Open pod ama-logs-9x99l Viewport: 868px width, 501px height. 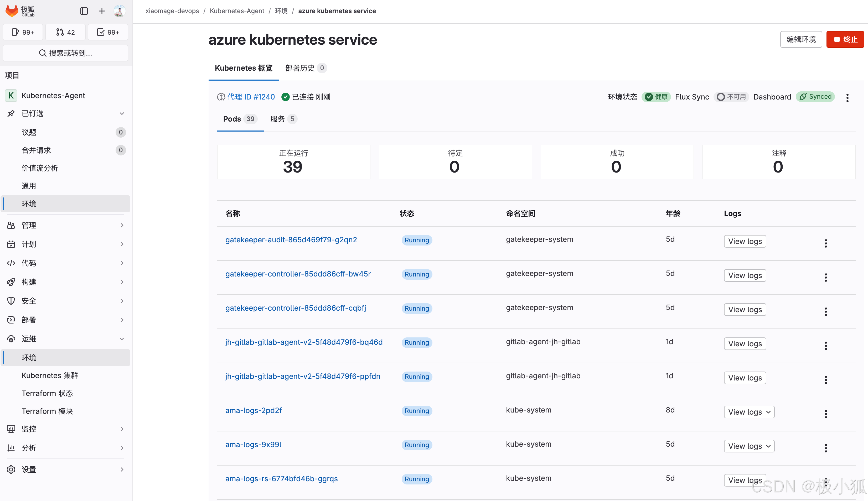pos(253,444)
